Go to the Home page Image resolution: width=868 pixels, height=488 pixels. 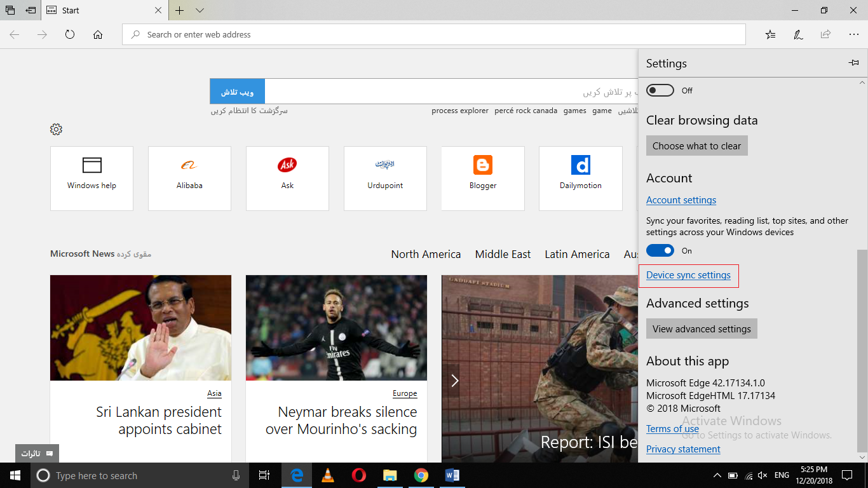click(98, 34)
